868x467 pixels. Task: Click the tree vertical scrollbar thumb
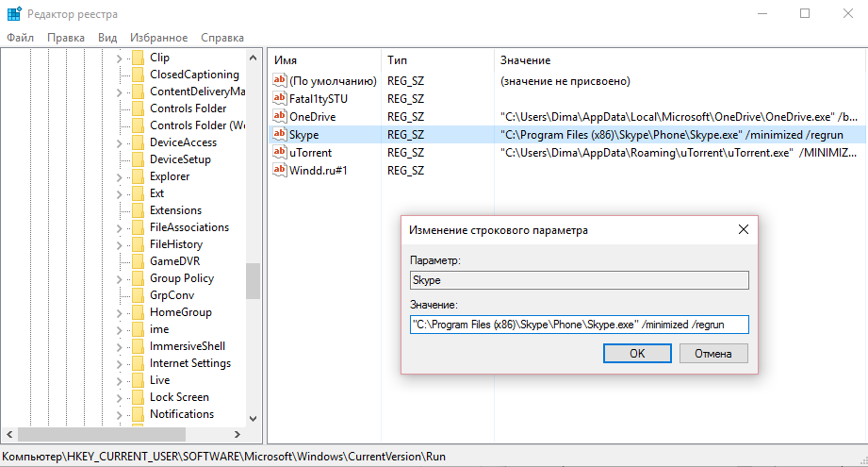253,281
